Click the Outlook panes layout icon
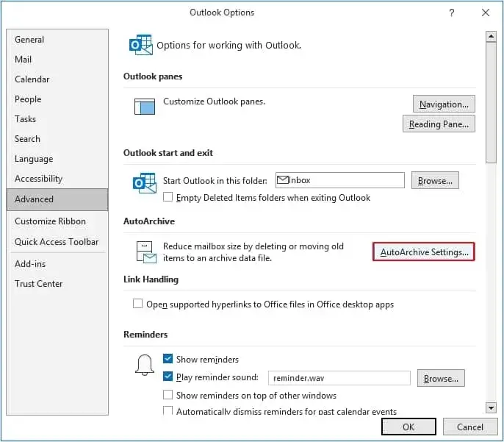 tap(144, 107)
